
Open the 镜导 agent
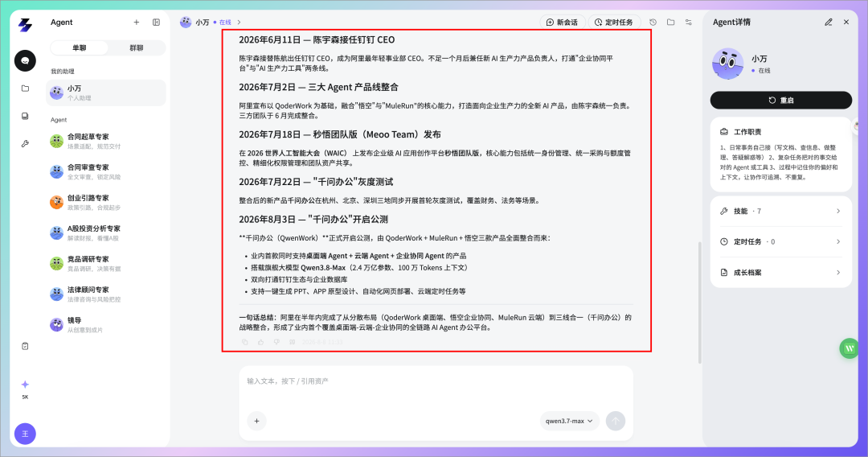coord(106,324)
